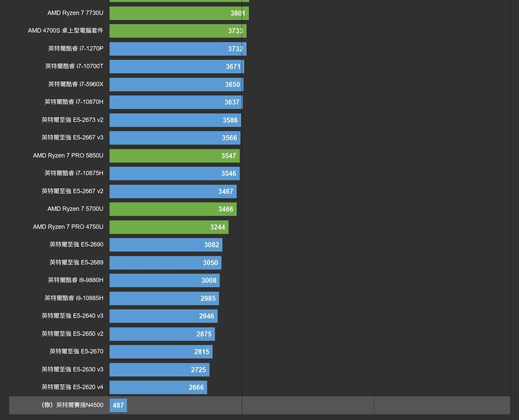Select the 英特爾酷睿 i7-10870H label

(74, 102)
